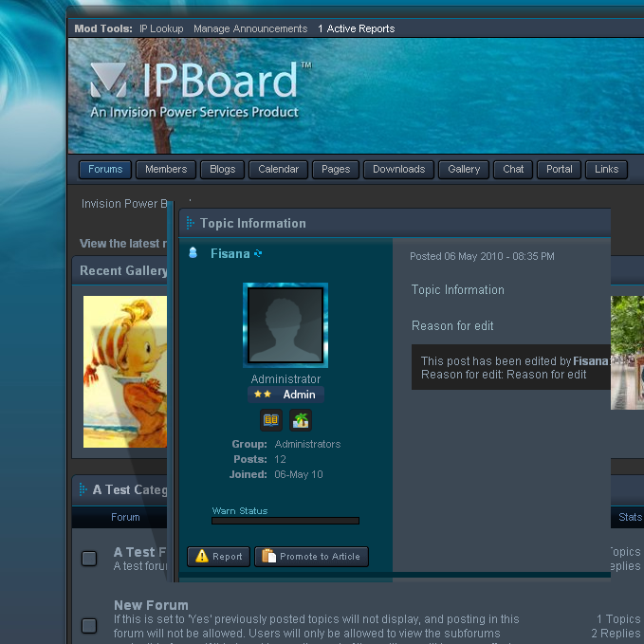The image size is (644, 644).
Task: Report this post
Action: pos(218,557)
